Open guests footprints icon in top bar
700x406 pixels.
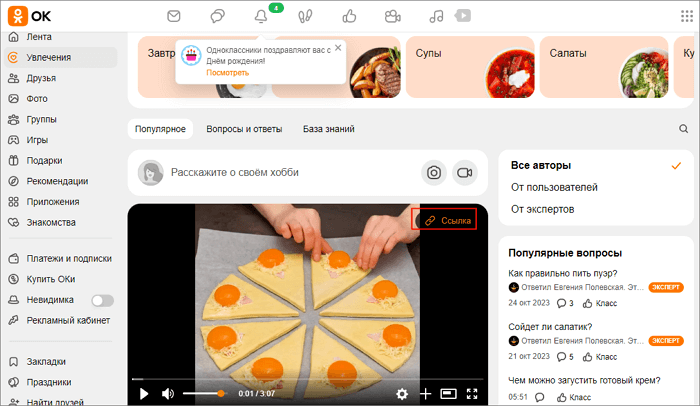[305, 17]
